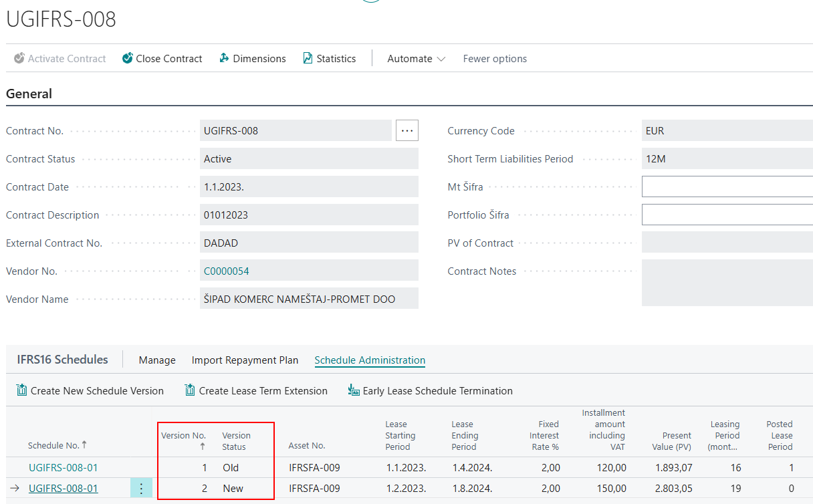The image size is (813, 504).
Task: Click the page title UGIFRS-008
Action: 61,19
